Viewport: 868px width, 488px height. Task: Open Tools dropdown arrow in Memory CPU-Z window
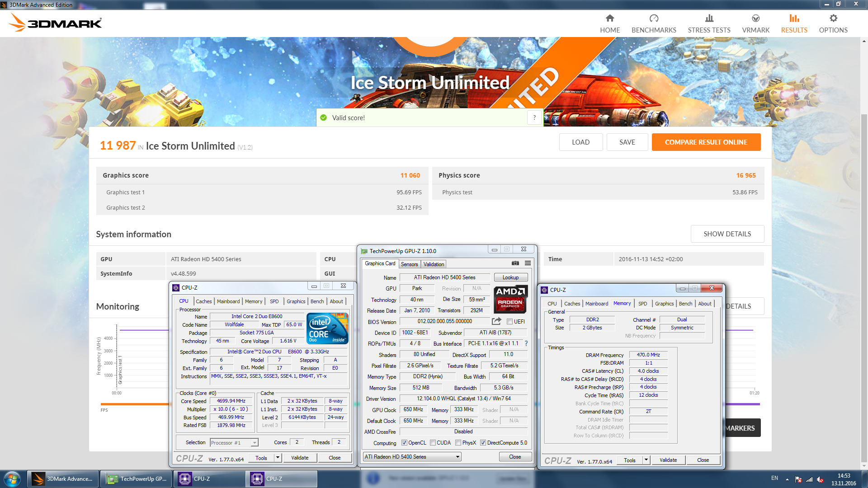point(646,460)
